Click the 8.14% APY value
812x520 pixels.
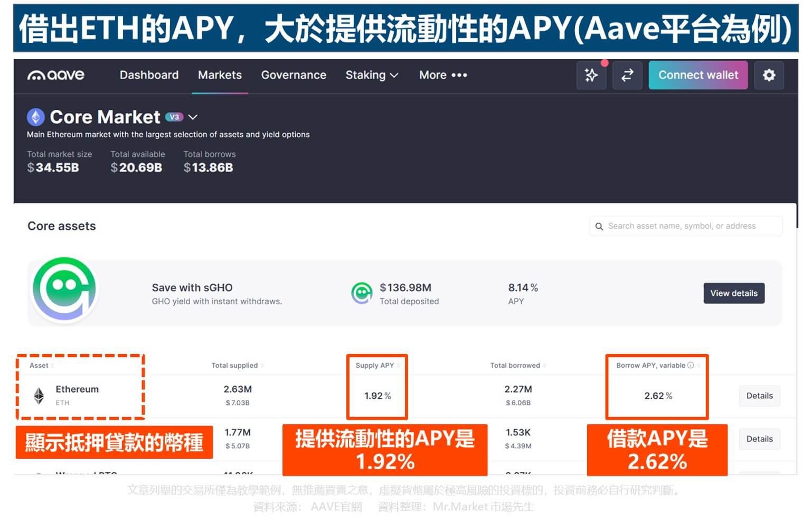pos(523,288)
